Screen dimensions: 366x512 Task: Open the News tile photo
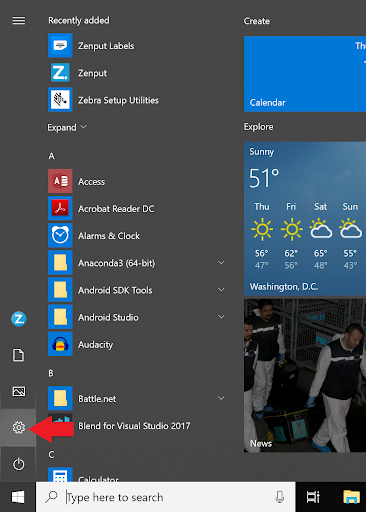tap(305, 375)
